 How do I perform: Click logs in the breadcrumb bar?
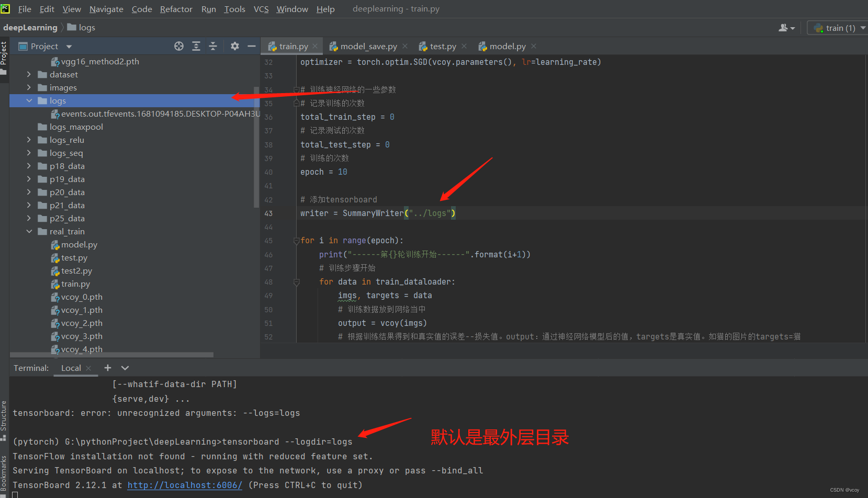click(x=82, y=27)
